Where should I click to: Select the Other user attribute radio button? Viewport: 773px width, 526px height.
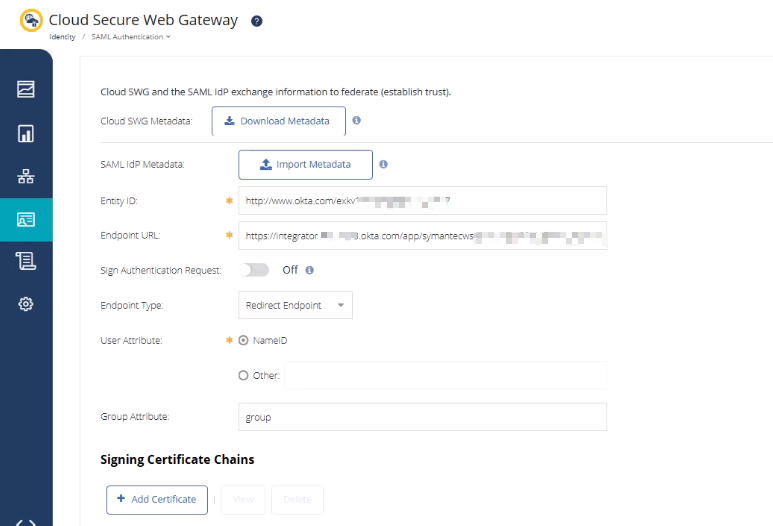tap(243, 375)
